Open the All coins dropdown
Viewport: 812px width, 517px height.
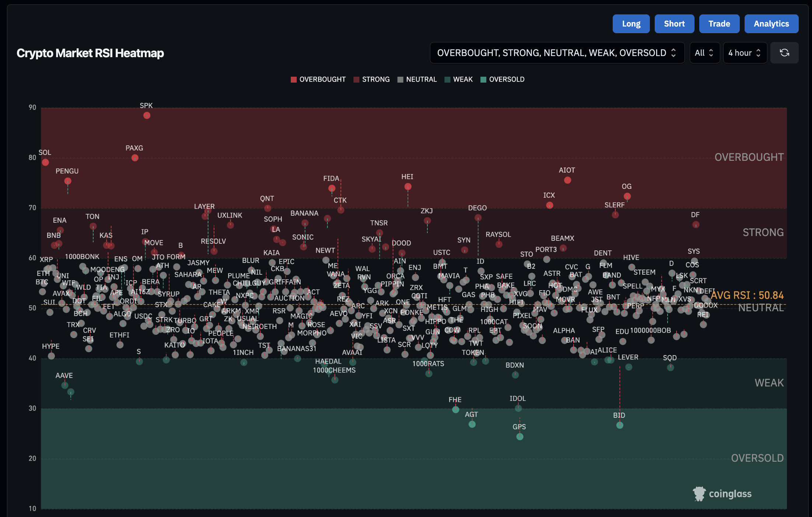pos(704,53)
